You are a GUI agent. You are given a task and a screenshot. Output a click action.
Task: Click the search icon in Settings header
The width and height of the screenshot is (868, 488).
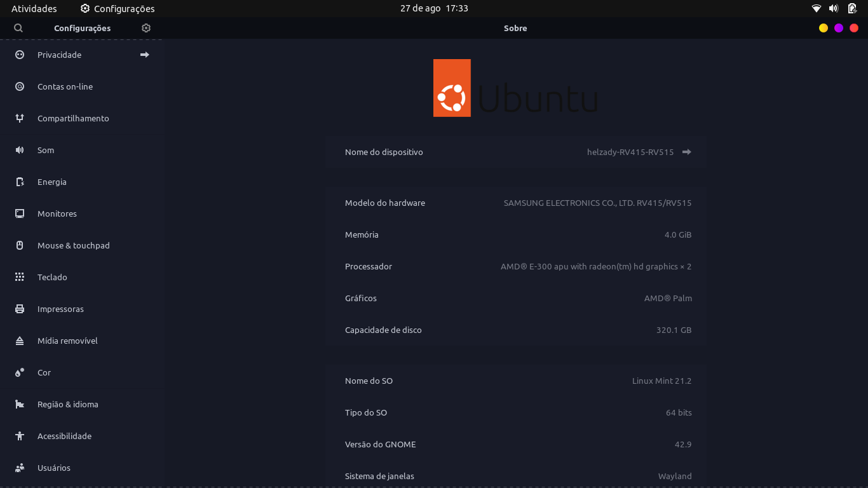tap(18, 28)
